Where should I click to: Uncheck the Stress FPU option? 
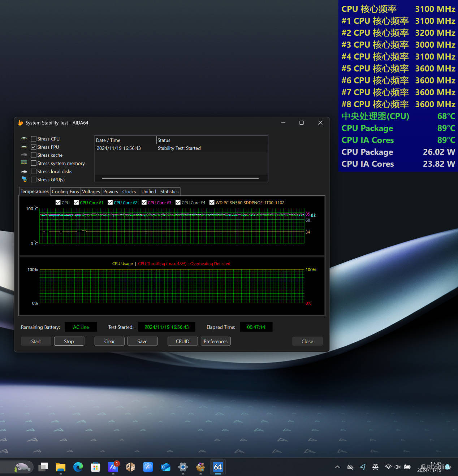pos(34,147)
